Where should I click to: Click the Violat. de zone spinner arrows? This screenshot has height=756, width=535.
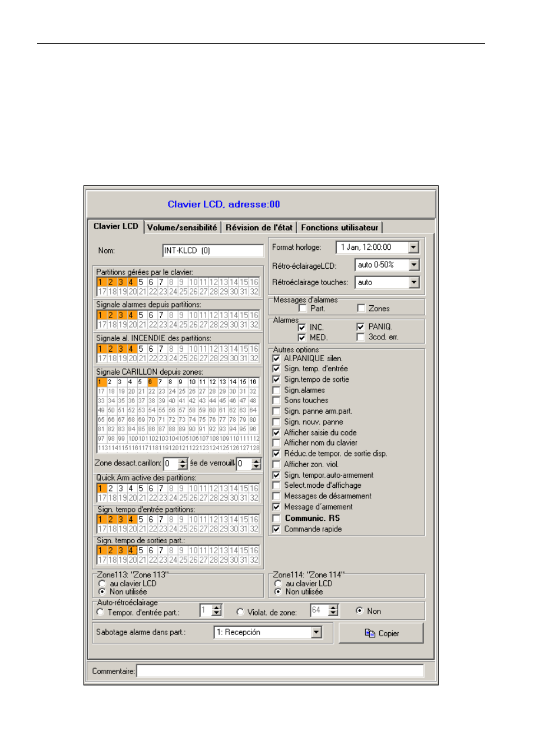[x=333, y=610]
